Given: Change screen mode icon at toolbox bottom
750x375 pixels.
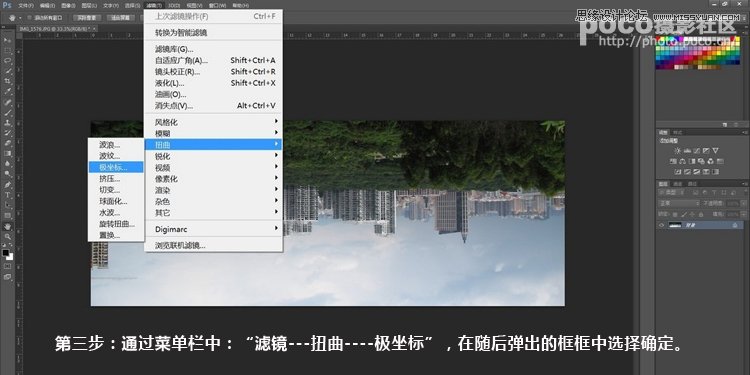Looking at the screenshot, I should (8, 276).
